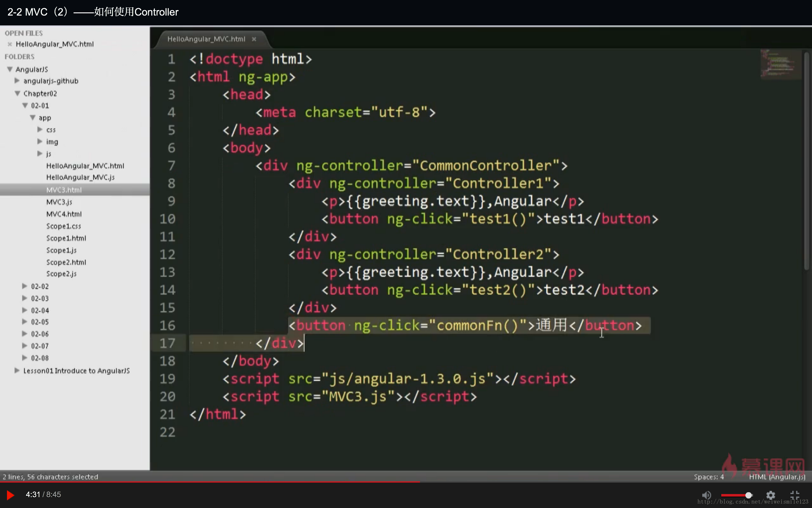The image size is (812, 508).
Task: Expand the 02-05 folder
Action: coord(24,322)
